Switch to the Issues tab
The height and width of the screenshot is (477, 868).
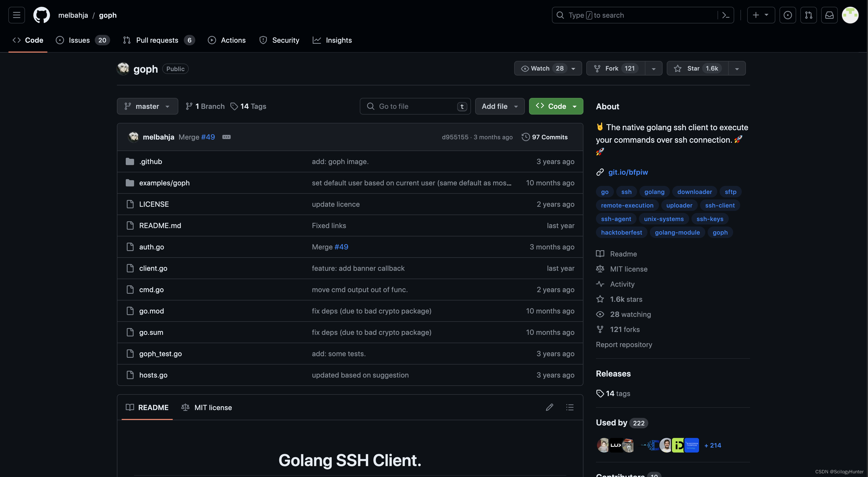tap(83, 40)
